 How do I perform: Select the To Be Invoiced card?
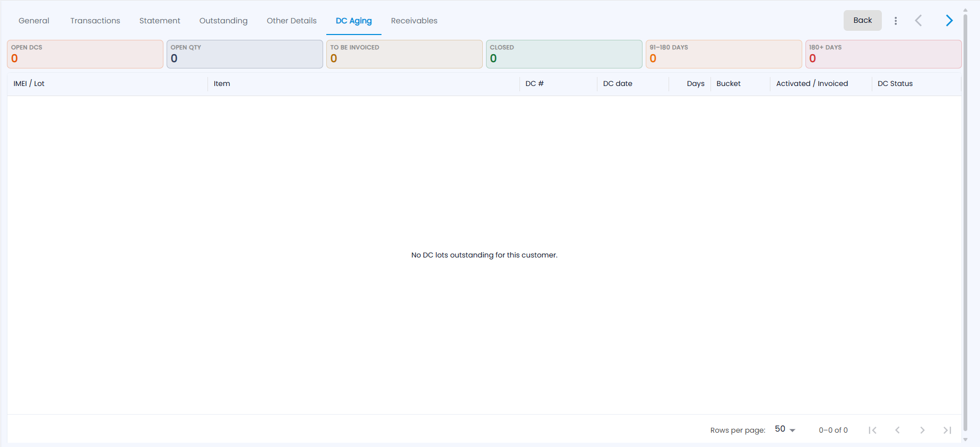click(404, 54)
